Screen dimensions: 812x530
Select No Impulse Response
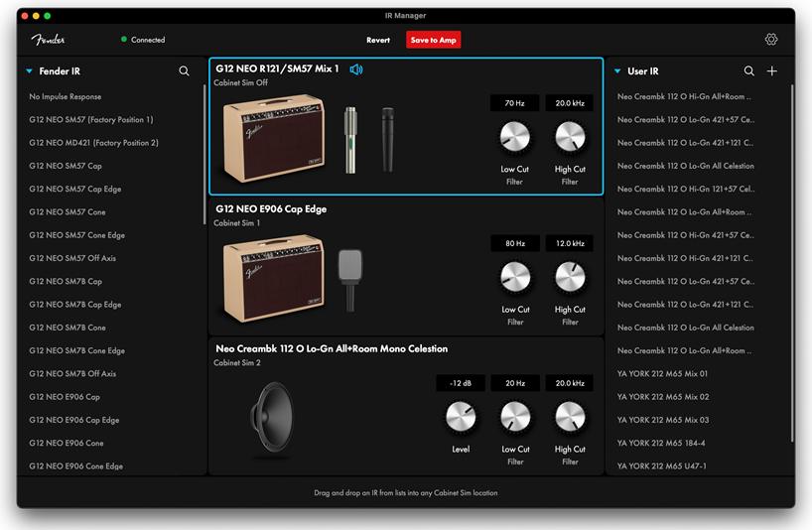[x=66, y=97]
